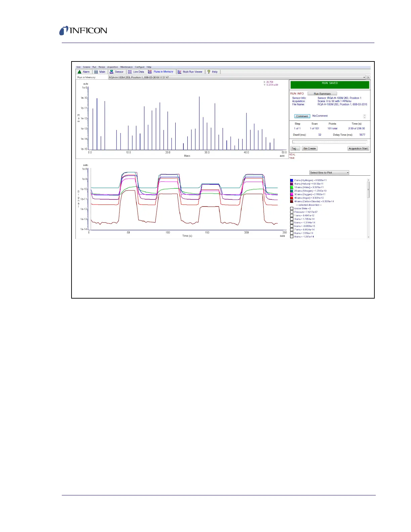Click the Delay Time value '1877'

point(362,135)
